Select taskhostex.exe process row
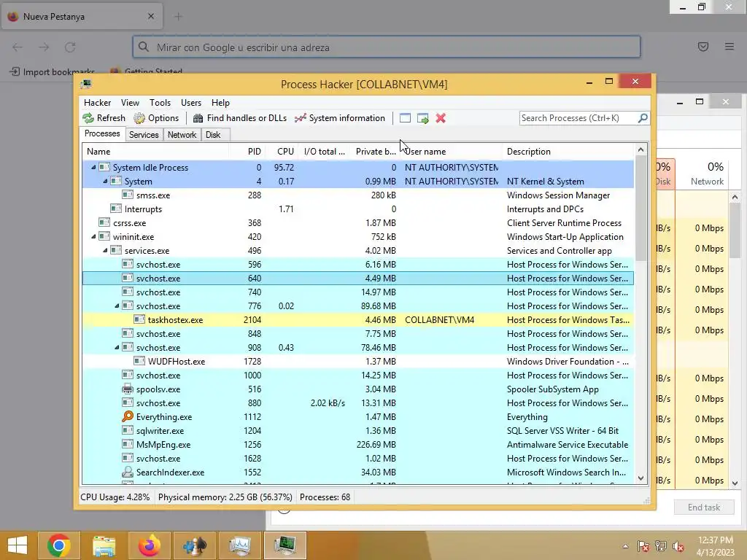The image size is (747, 560). point(357,320)
